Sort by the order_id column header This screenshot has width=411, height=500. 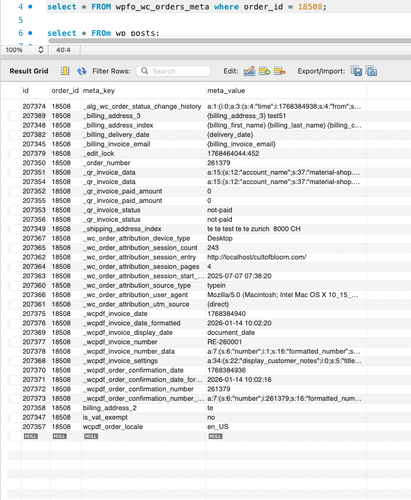pyautogui.click(x=65, y=91)
